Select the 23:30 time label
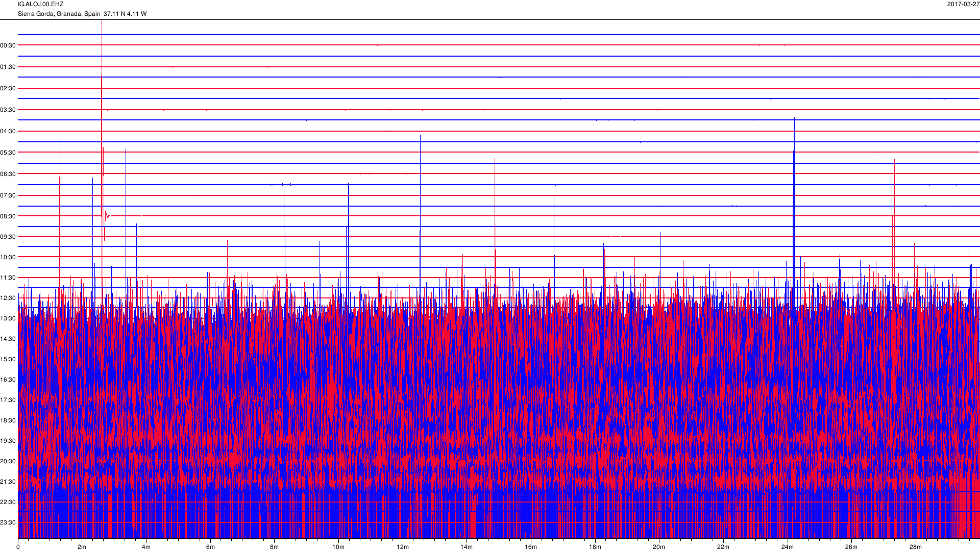This screenshot has height=551, width=980. [x=8, y=522]
